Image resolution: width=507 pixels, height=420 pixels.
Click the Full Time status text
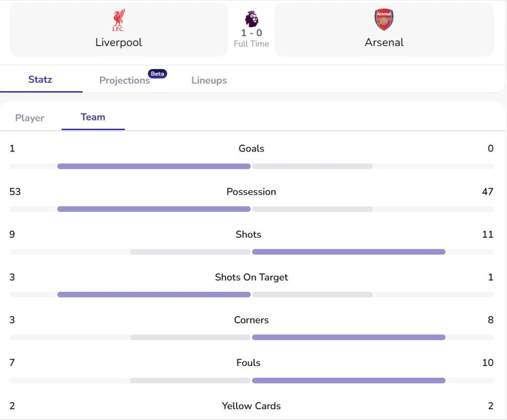tap(252, 44)
